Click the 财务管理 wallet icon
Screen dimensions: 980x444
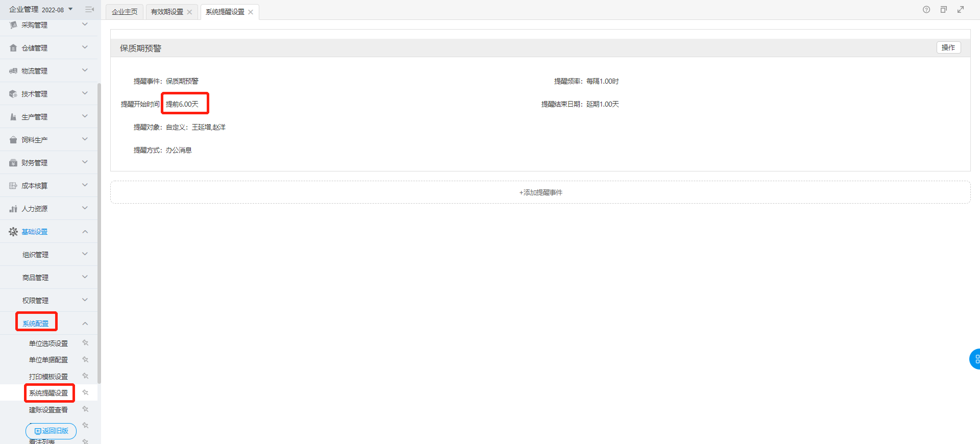(13, 163)
